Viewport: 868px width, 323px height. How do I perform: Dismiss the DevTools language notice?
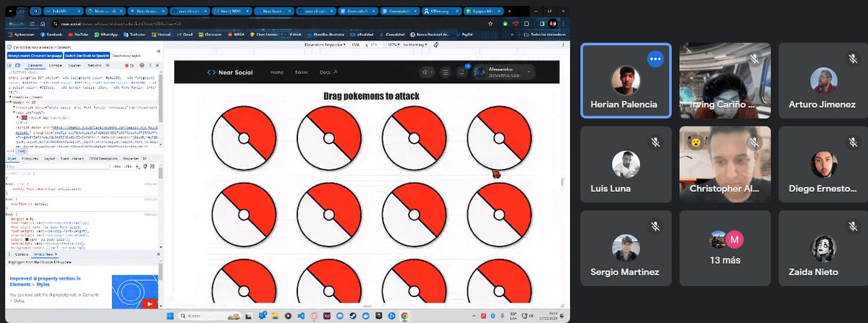click(158, 51)
